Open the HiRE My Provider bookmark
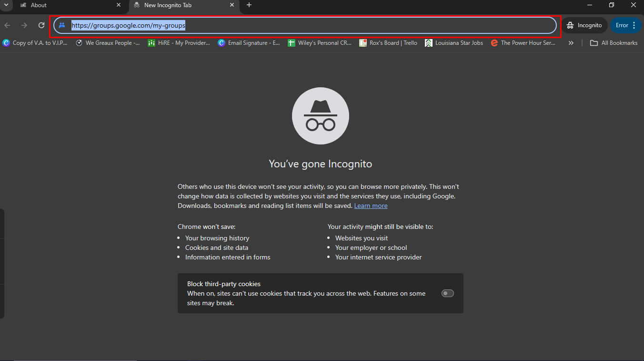 179,43
